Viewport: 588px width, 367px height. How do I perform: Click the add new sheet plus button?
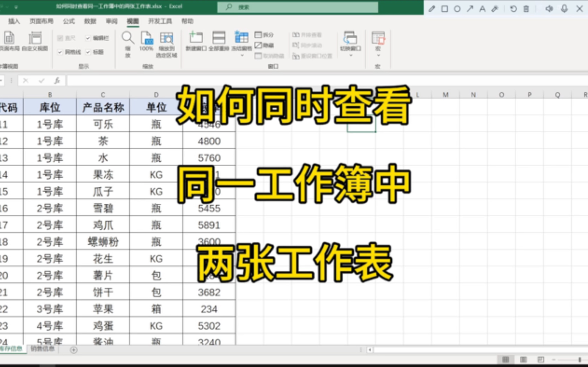tap(74, 350)
